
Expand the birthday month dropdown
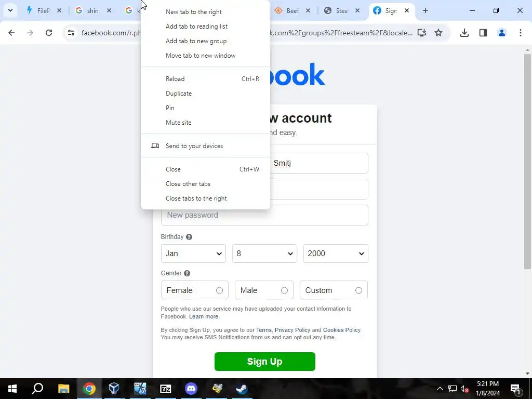tap(193, 254)
